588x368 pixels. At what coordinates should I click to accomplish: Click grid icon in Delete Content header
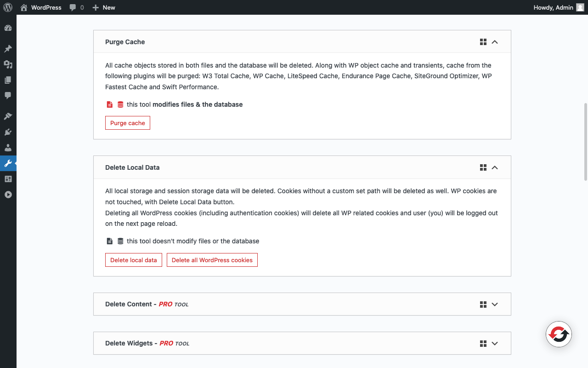(483, 304)
